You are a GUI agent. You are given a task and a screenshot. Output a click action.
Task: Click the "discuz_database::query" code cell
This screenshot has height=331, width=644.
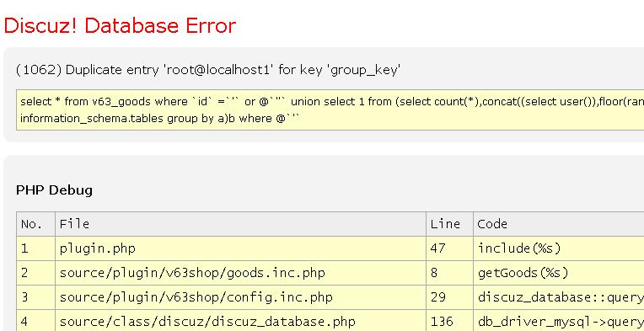point(559,297)
